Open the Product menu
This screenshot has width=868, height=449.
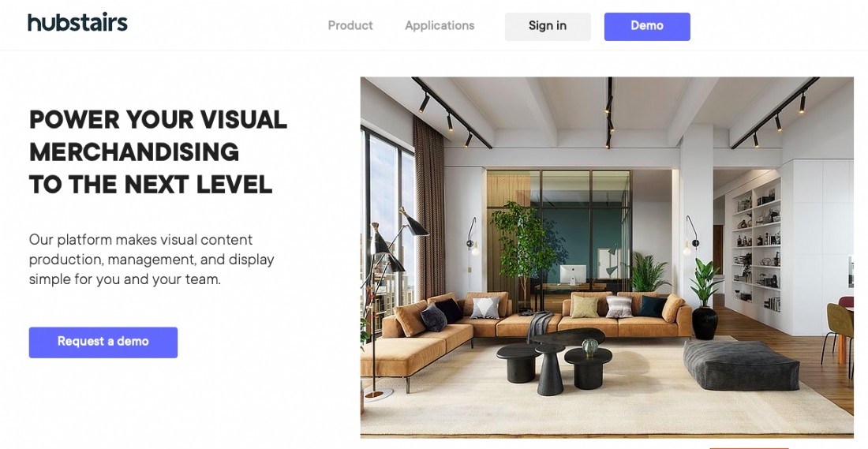point(350,25)
